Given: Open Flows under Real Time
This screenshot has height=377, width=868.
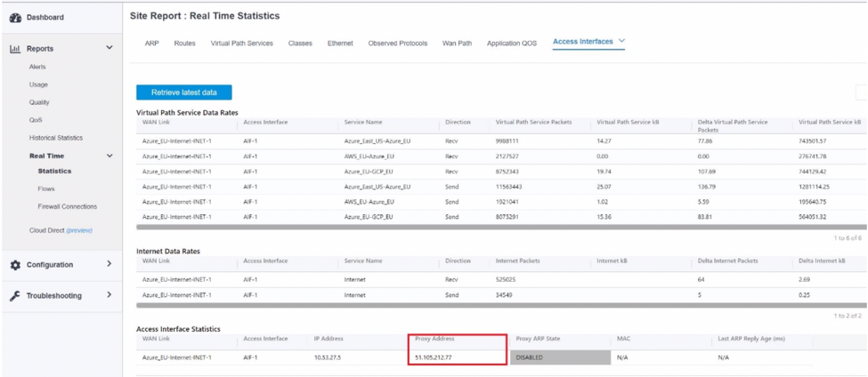Looking at the screenshot, I should (x=46, y=189).
